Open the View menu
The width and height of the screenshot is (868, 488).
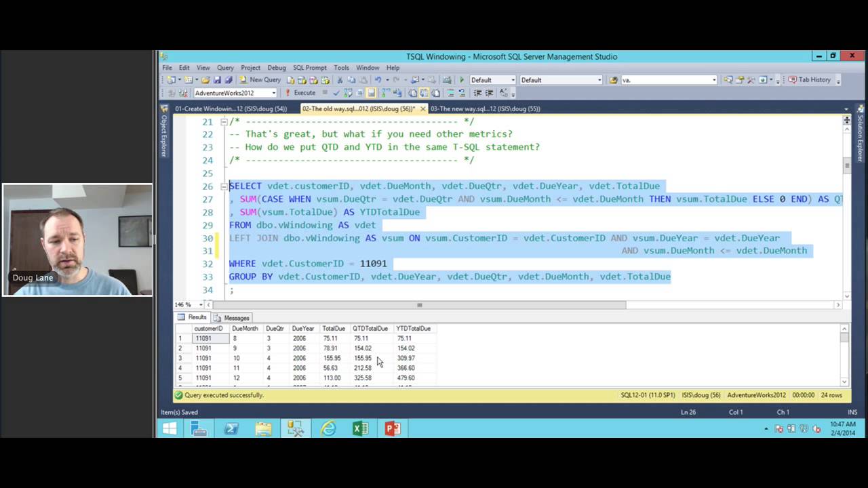coord(203,68)
